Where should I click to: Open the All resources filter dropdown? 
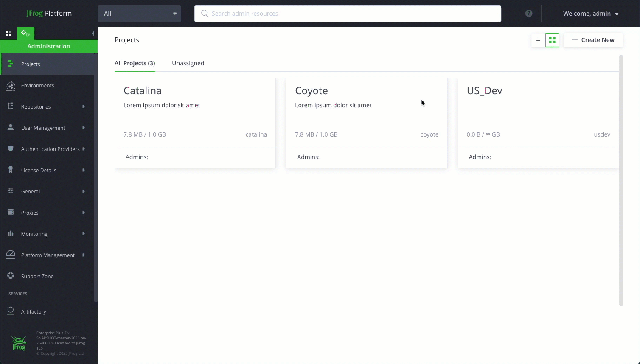(139, 13)
